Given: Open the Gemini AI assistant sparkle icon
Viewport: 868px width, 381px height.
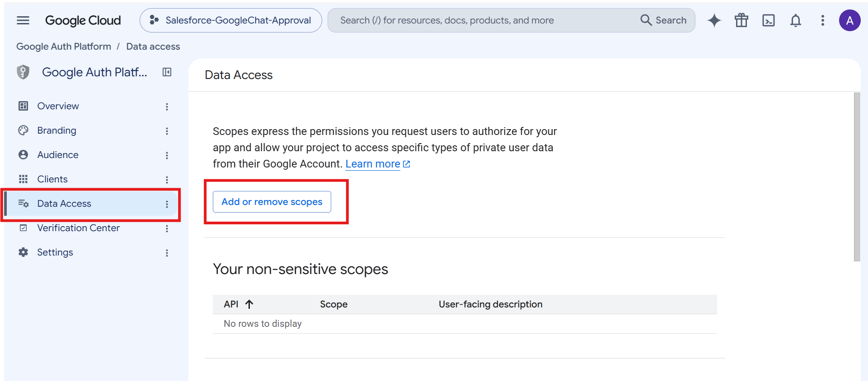Looking at the screenshot, I should point(714,20).
